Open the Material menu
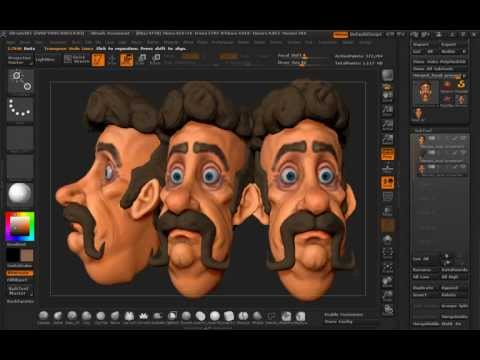 click(x=171, y=42)
